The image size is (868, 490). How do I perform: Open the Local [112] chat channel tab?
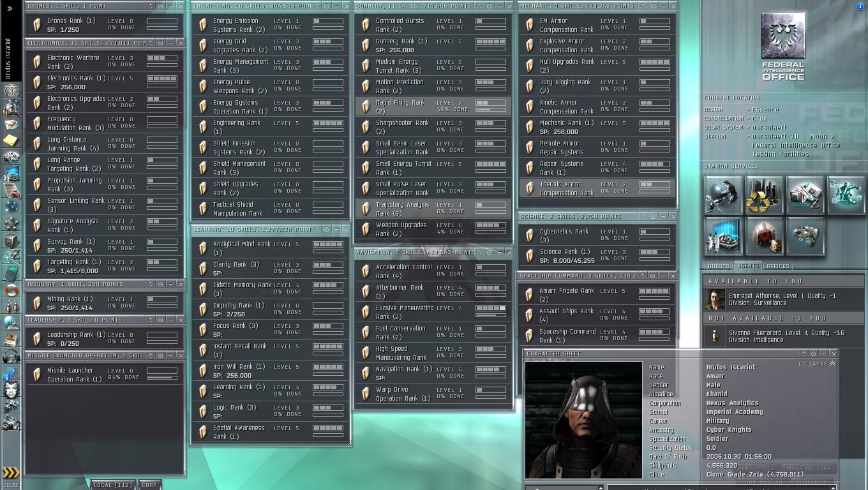pos(113,485)
